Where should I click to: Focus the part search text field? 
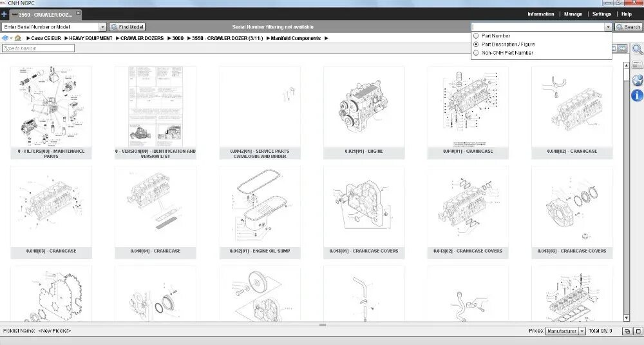coord(538,26)
